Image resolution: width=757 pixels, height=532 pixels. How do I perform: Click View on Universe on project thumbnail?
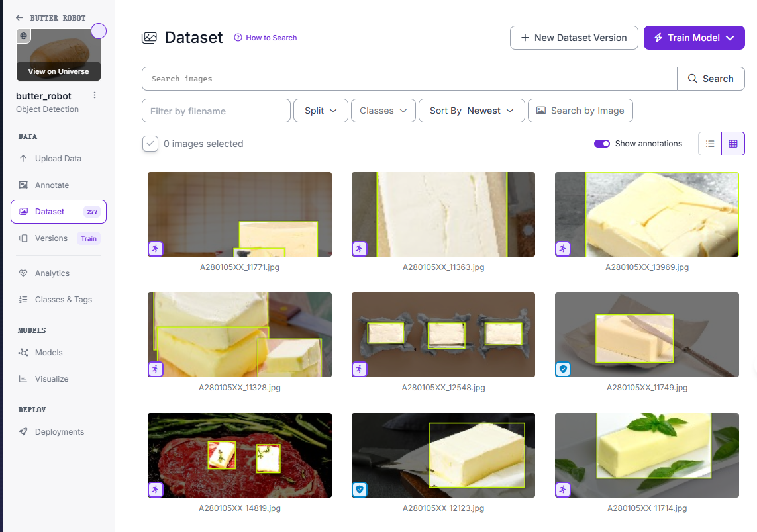pos(58,71)
